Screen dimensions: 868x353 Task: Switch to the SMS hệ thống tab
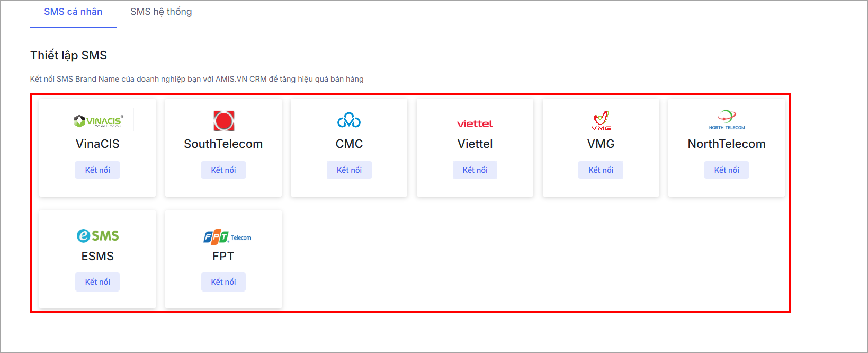161,12
